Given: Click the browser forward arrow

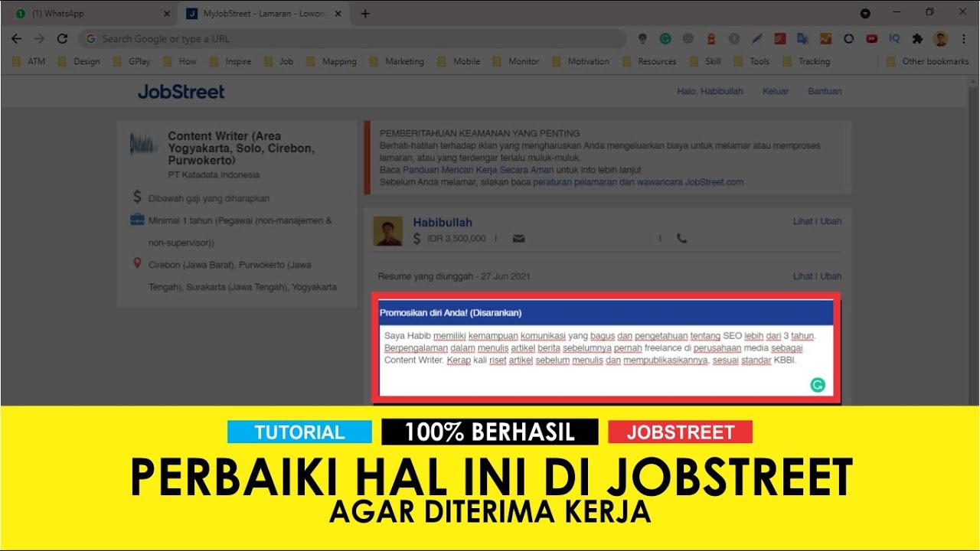Looking at the screenshot, I should 39,38.
